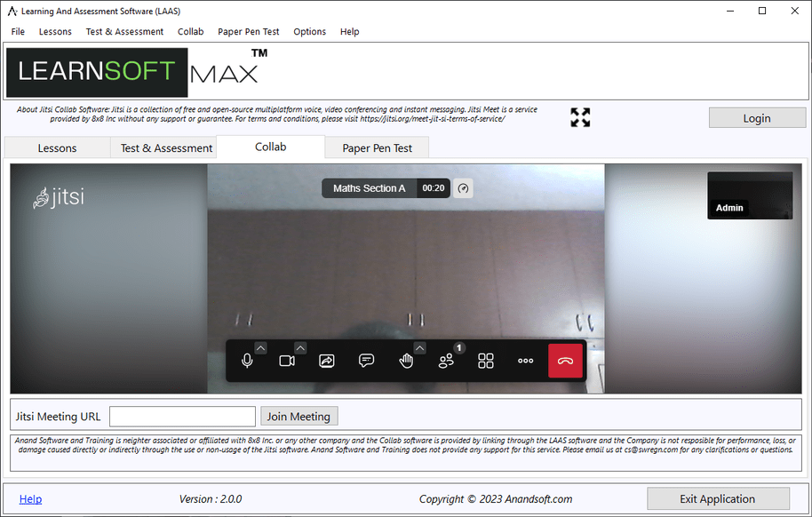This screenshot has width=812, height=517.
Task: Open the more actions menu
Action: click(x=526, y=362)
